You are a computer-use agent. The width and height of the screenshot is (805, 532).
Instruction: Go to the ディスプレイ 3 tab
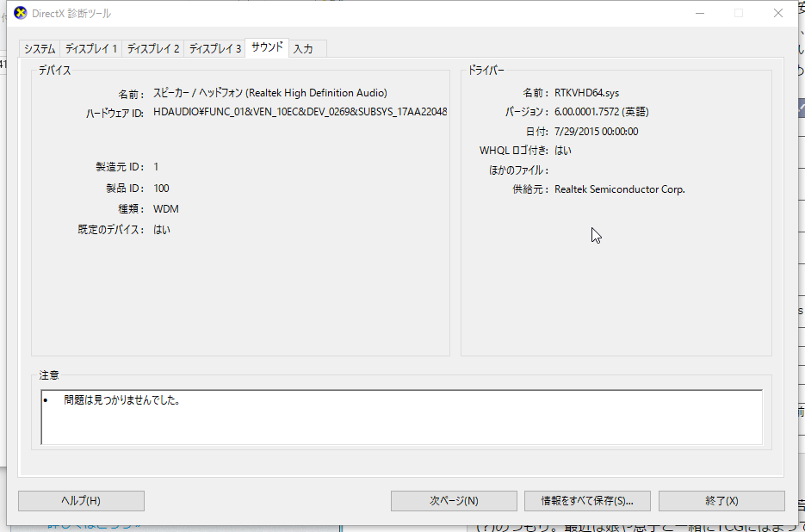(215, 49)
